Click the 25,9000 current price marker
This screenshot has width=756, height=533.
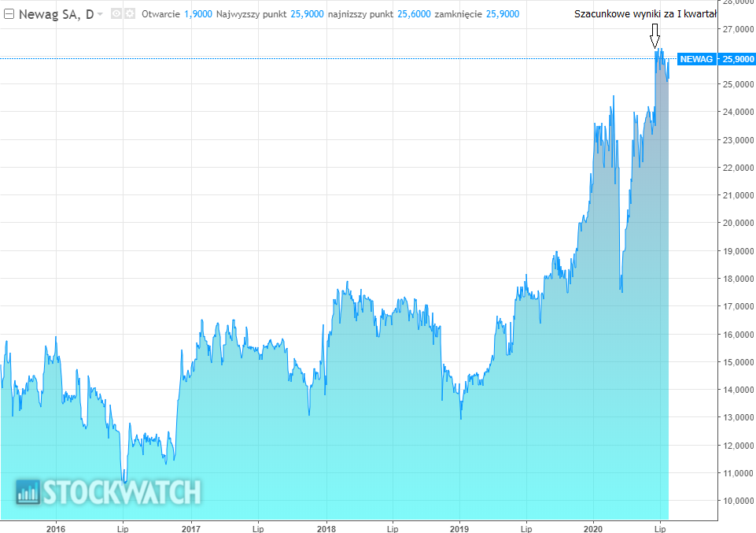pos(737,59)
